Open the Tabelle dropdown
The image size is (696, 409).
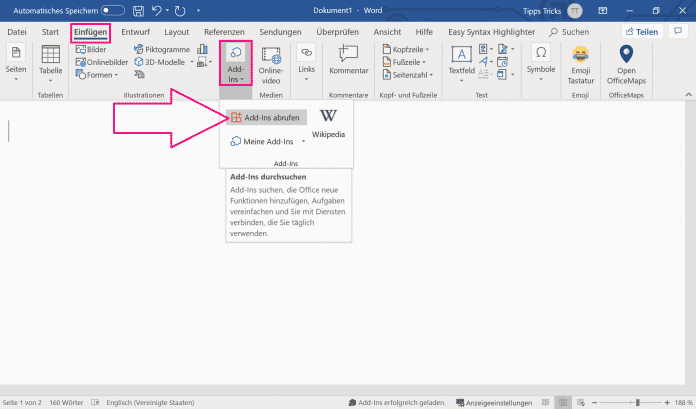[50, 64]
